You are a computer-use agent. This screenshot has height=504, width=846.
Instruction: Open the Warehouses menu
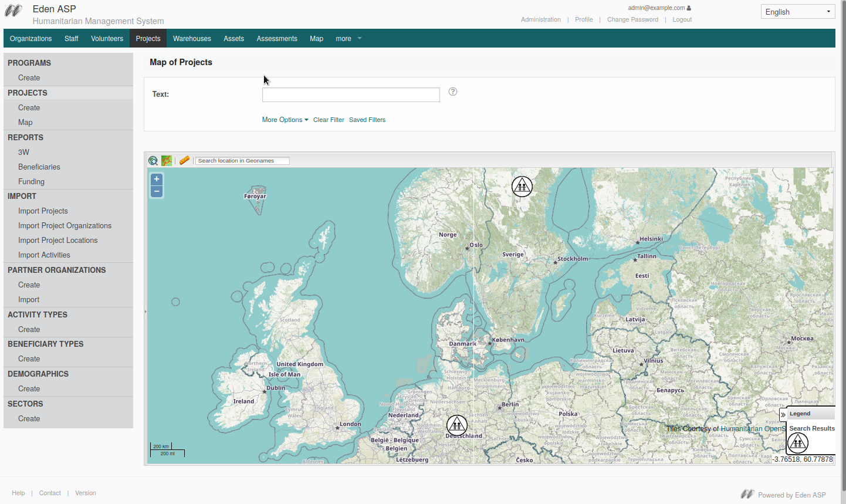pos(192,39)
